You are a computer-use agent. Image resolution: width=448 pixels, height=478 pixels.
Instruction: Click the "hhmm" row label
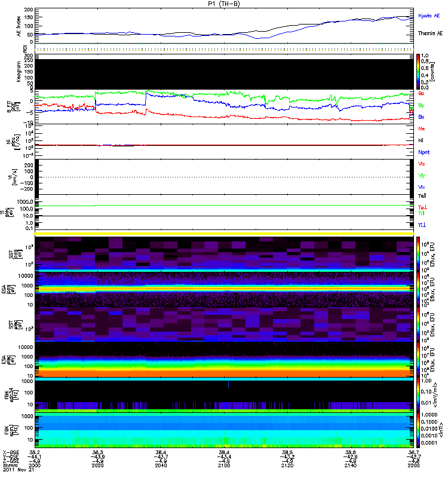point(10,465)
